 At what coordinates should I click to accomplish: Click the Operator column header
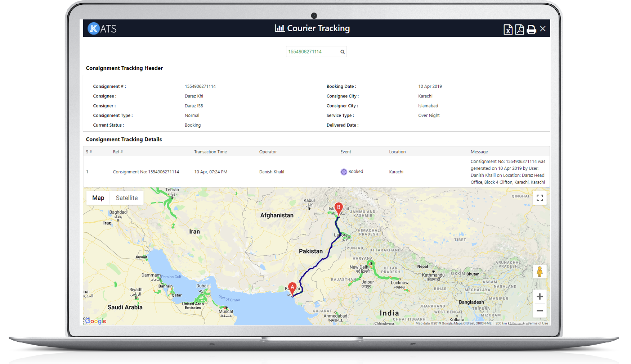click(268, 152)
